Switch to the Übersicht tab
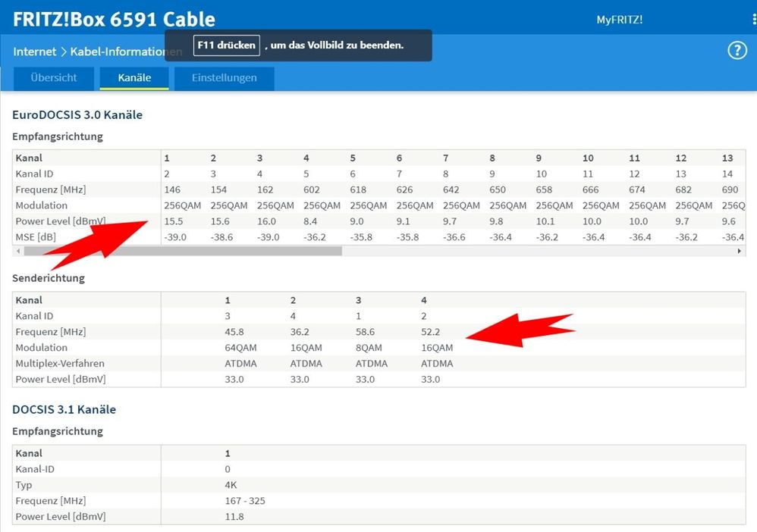This screenshot has height=532, width=757. [54, 78]
